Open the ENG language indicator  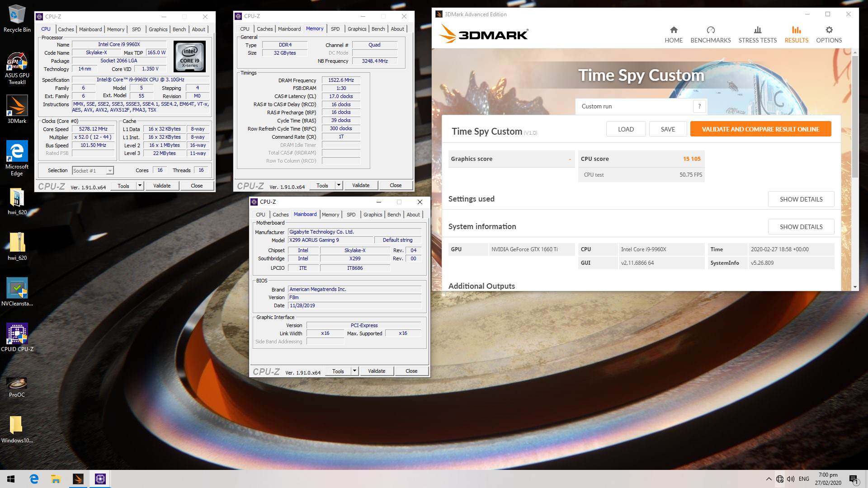[804, 479]
